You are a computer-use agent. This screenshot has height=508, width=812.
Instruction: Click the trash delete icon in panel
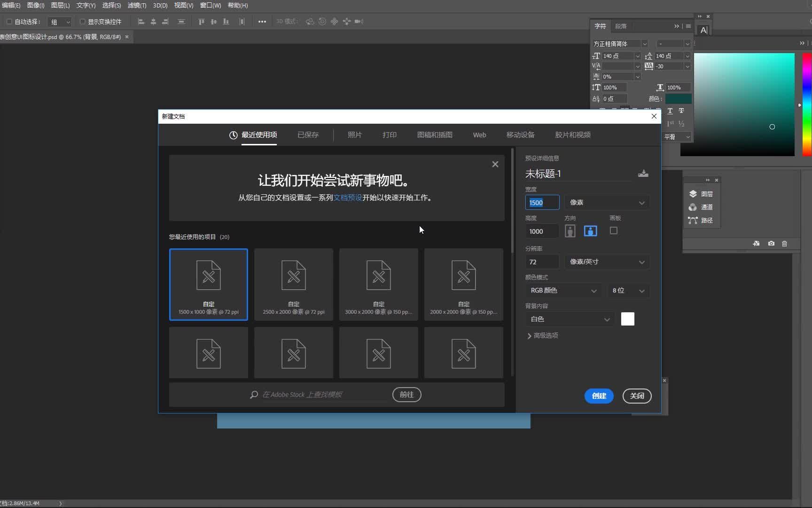coord(784,244)
